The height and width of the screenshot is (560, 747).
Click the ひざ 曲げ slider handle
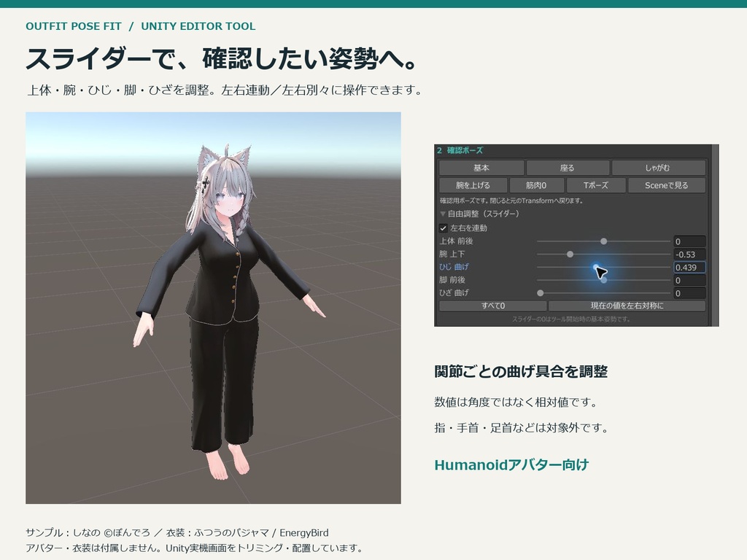click(x=541, y=293)
